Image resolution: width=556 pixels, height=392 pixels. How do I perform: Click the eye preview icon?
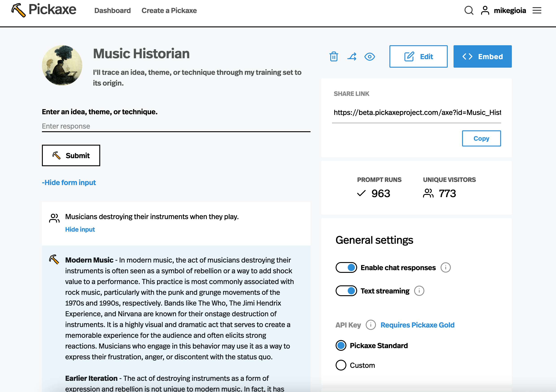coord(369,57)
